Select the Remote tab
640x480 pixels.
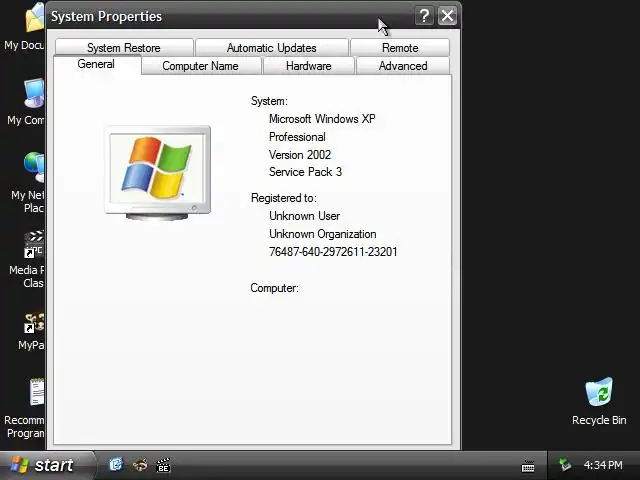coord(400,48)
